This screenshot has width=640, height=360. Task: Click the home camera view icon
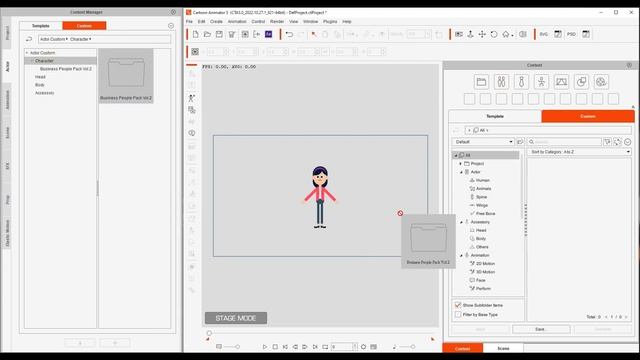point(506,34)
